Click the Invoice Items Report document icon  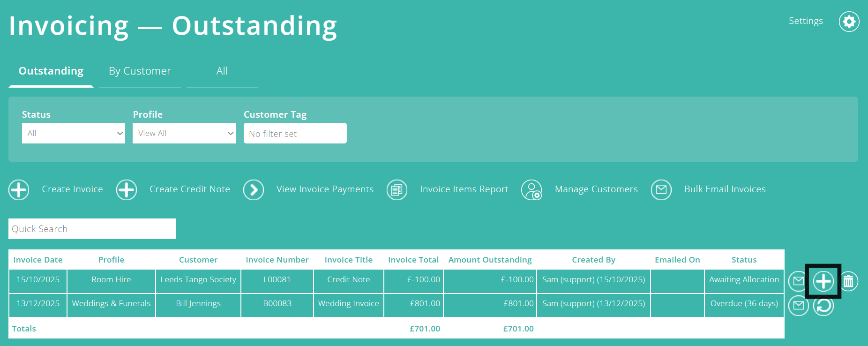(397, 190)
